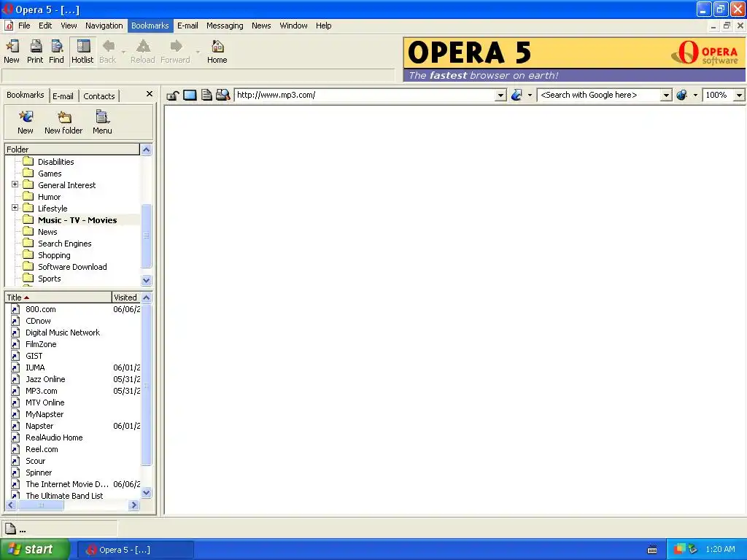This screenshot has height=560, width=747.
Task: Select the Games folder
Action: (50, 174)
